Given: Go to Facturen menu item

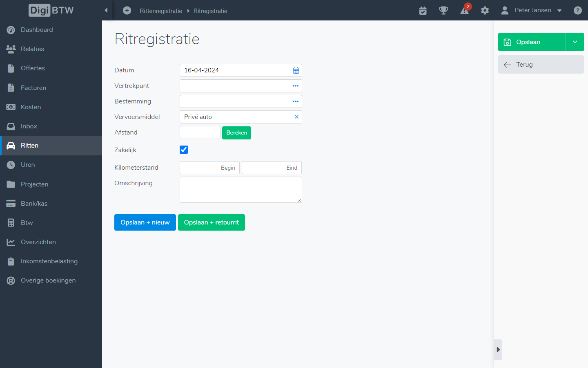Looking at the screenshot, I should coord(51,88).
